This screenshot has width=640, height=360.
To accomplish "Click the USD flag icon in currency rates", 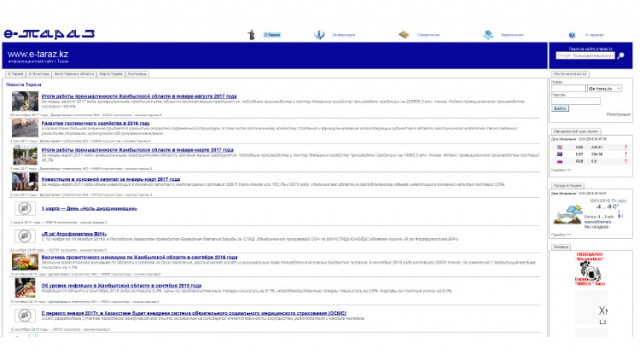I will (x=560, y=147).
